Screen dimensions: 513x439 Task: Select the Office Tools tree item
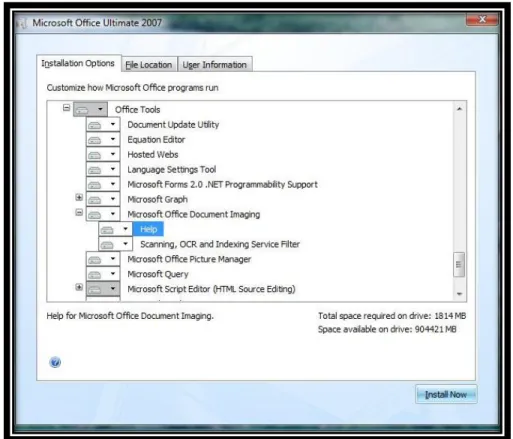[x=138, y=110]
